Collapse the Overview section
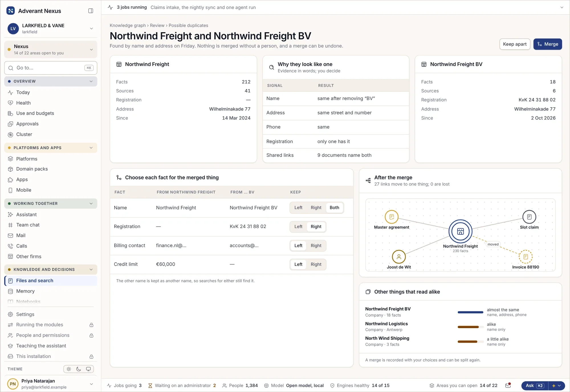The image size is (570, 392). pos(51,81)
